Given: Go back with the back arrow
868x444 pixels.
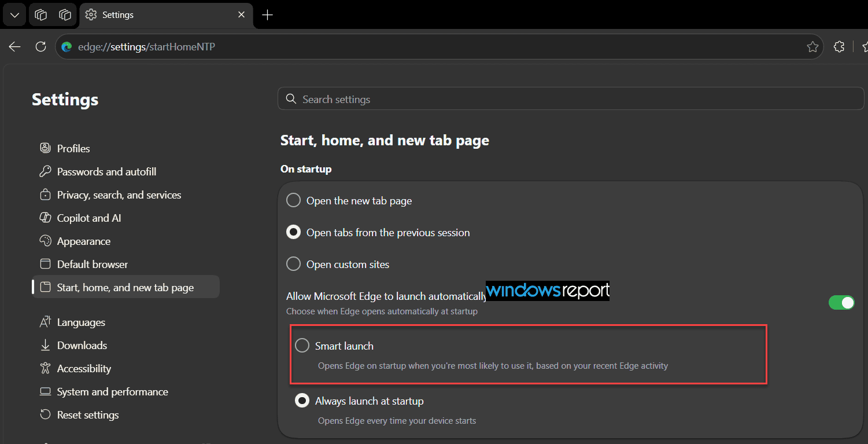Looking at the screenshot, I should 14,47.
